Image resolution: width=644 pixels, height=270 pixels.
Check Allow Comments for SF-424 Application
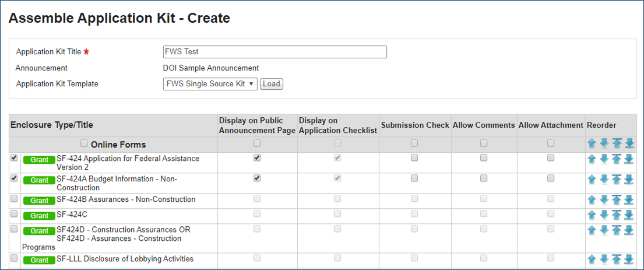click(x=484, y=158)
